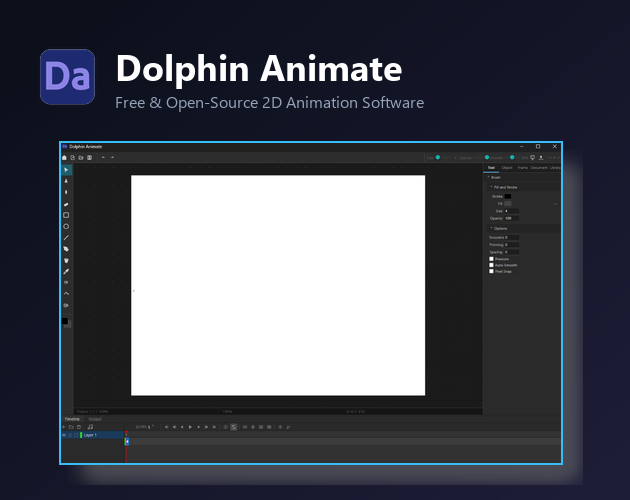This screenshot has height=500, width=630.
Task: Click the first keyframe on timeline
Action: click(x=127, y=442)
